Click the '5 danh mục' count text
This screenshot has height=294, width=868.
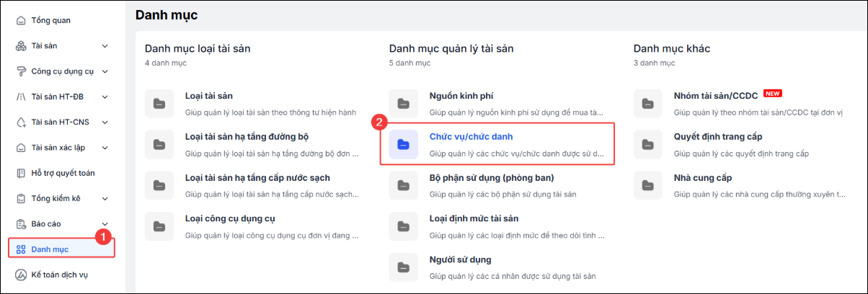[x=409, y=63]
